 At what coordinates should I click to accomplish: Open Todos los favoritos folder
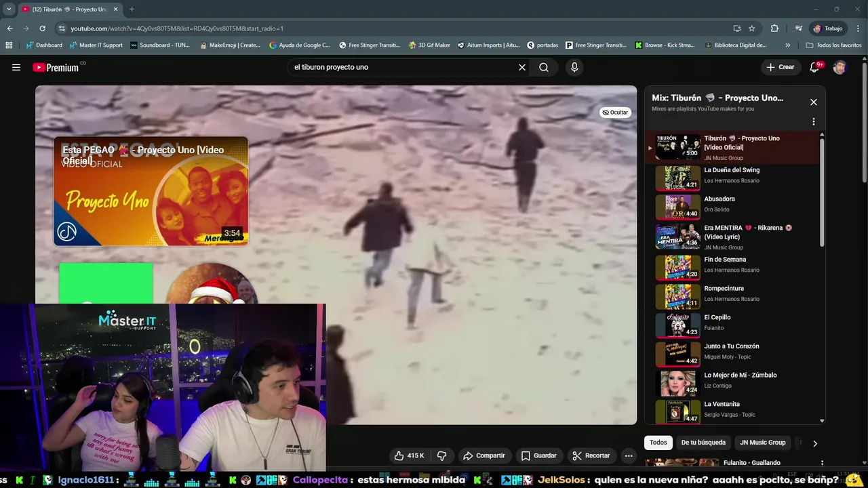click(834, 45)
